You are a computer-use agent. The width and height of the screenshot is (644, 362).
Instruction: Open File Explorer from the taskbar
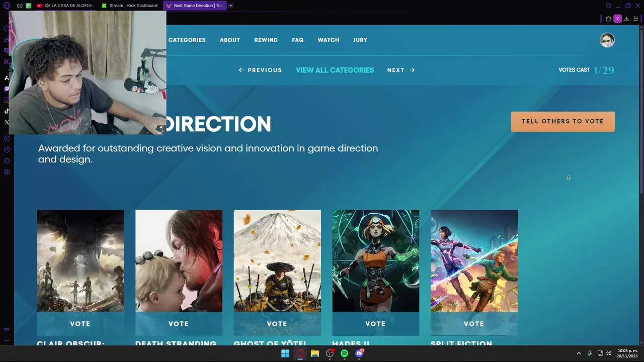315,353
